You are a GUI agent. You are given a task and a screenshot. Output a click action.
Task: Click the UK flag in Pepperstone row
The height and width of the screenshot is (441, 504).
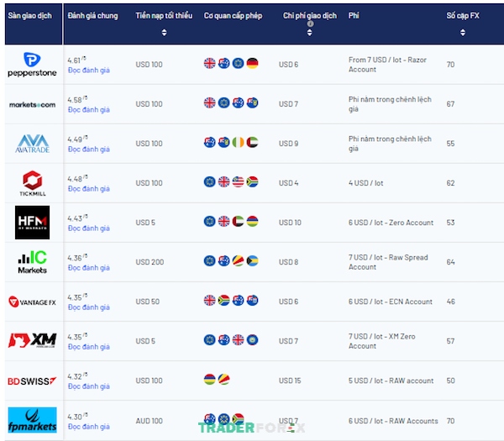click(209, 63)
